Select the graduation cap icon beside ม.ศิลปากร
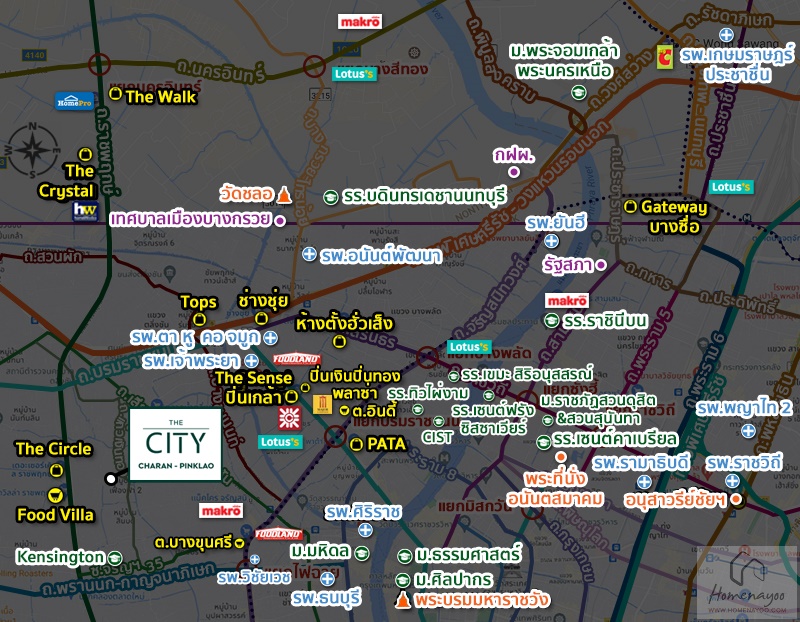 point(403,580)
